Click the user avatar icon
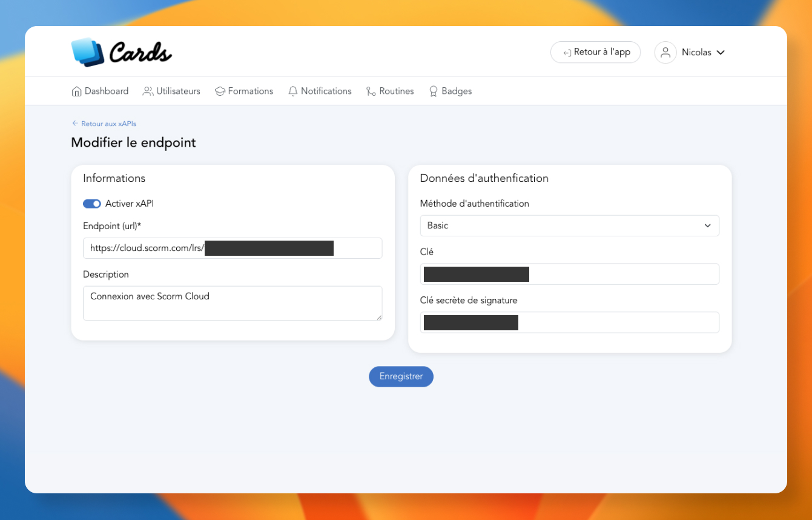Screen dimensions: 812x520 [x=665, y=53]
